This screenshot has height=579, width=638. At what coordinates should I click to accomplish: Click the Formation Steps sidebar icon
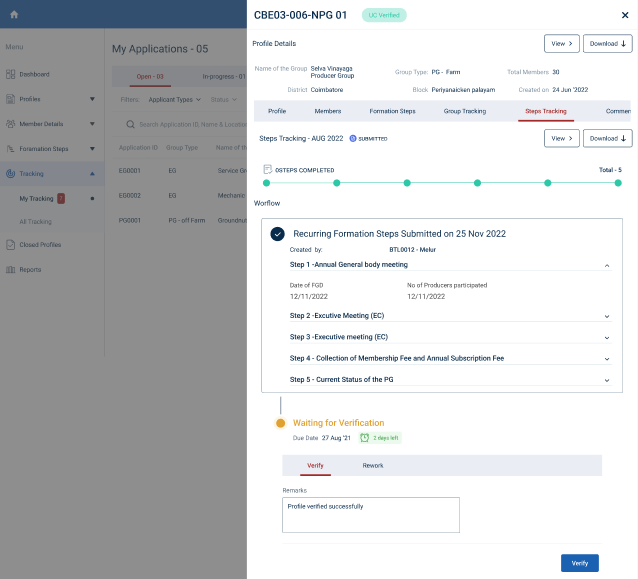click(11, 148)
